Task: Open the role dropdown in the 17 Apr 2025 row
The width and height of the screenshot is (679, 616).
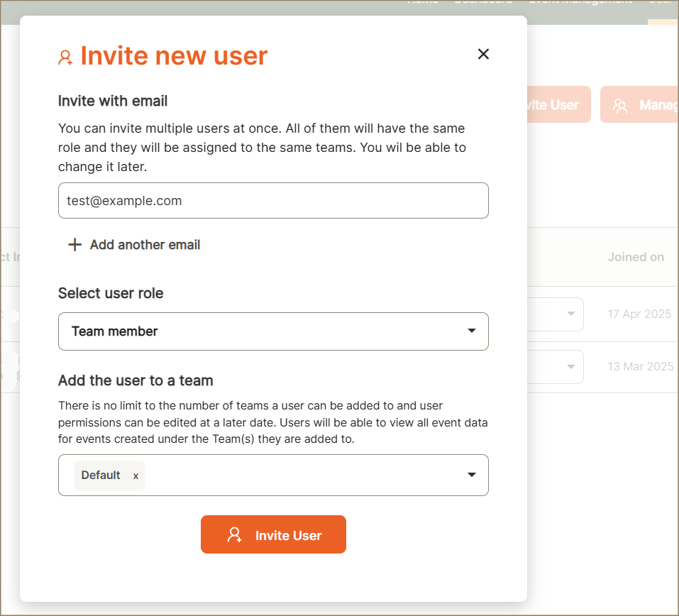Action: 555,314
